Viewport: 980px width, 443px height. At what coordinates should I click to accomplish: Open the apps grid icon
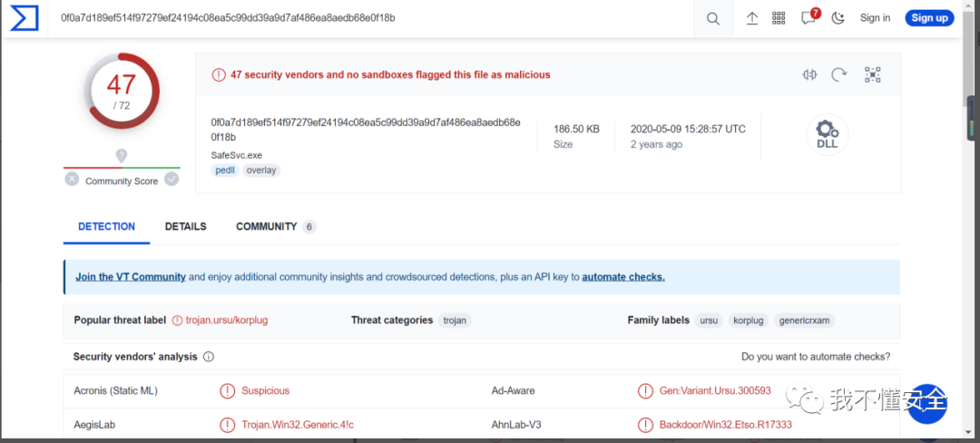click(779, 18)
